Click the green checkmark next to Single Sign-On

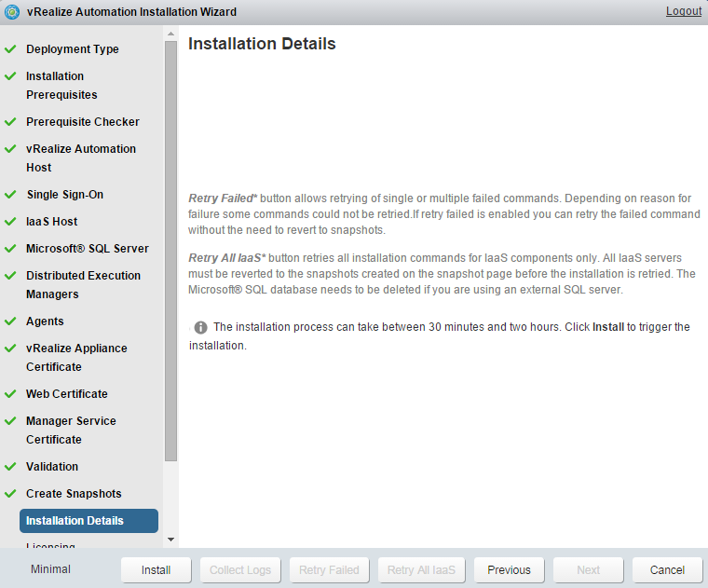10,195
